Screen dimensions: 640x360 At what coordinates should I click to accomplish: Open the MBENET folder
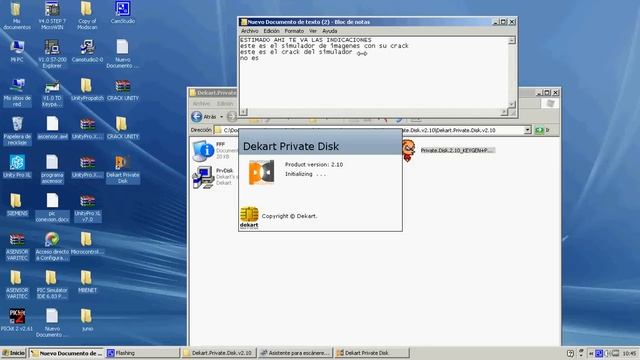pos(87,282)
